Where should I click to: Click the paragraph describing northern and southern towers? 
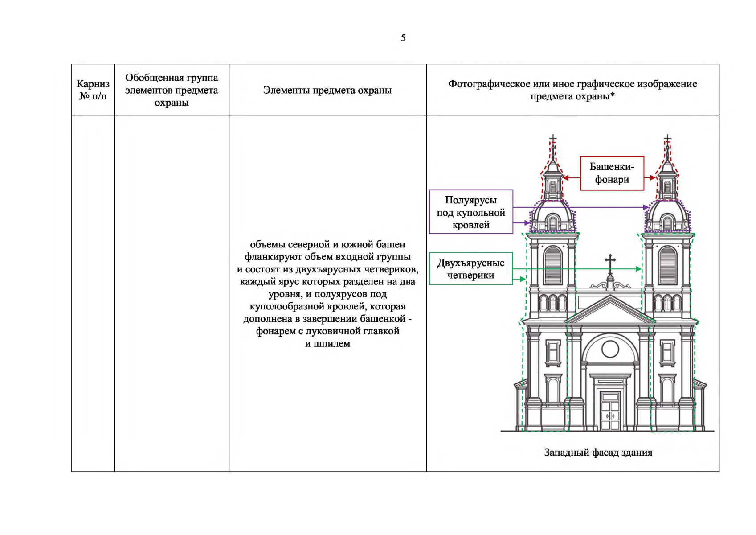327,294
